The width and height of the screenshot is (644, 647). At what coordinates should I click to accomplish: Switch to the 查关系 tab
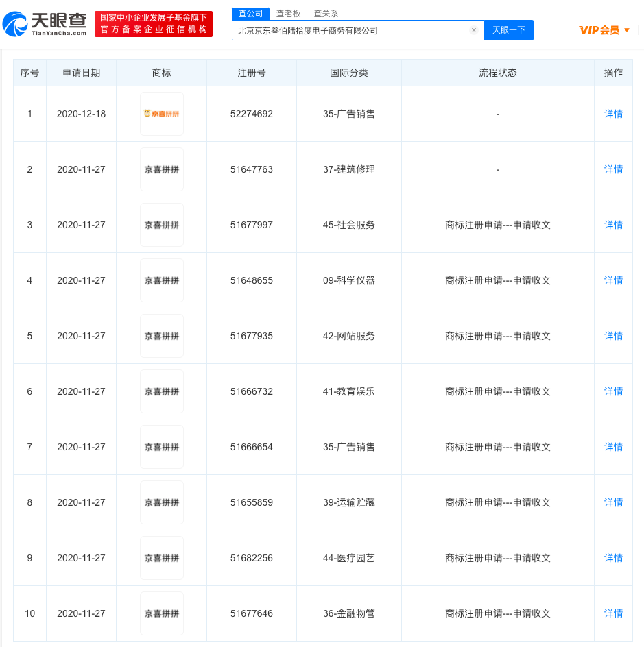(x=326, y=14)
